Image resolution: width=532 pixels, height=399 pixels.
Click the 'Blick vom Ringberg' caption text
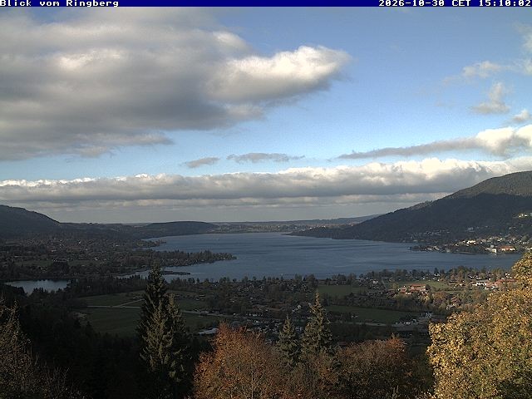coord(59,3)
